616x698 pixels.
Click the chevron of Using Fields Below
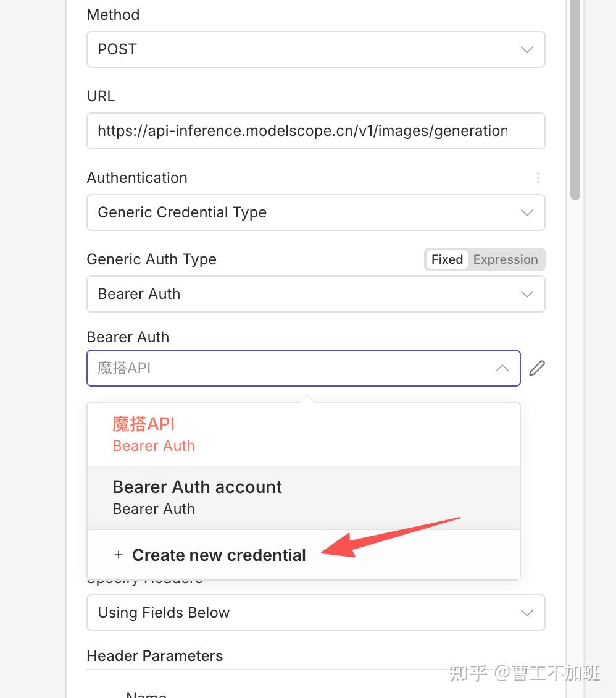527,613
